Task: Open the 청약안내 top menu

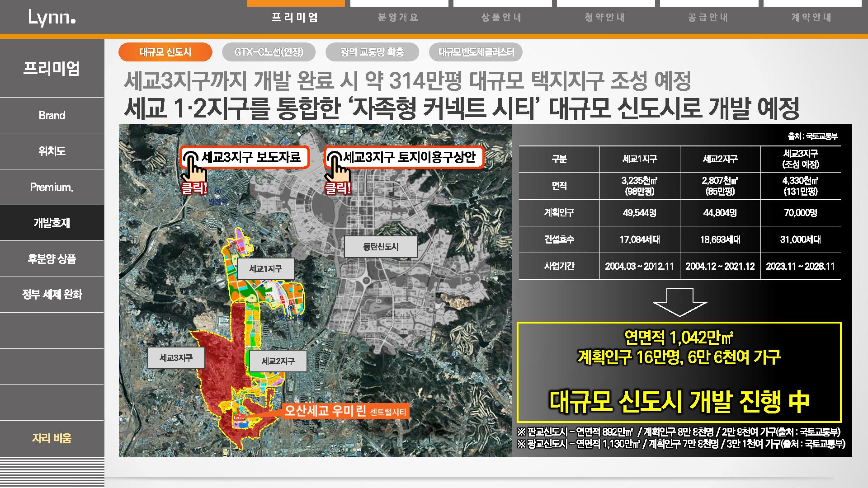Action: tap(605, 18)
